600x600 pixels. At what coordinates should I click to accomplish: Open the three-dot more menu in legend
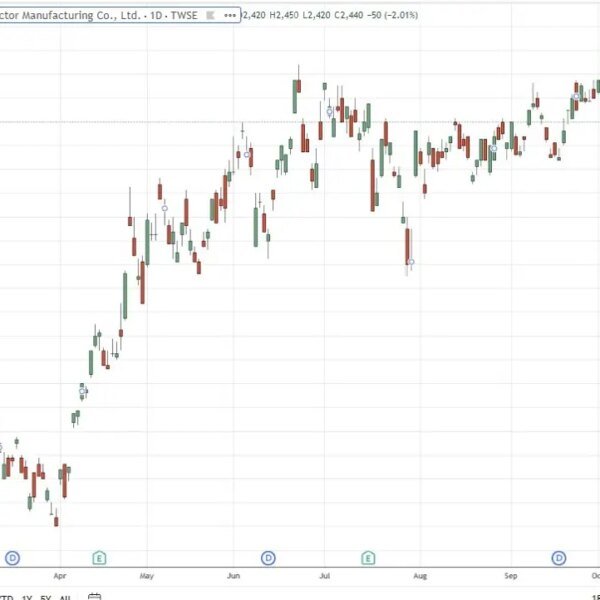pos(230,15)
